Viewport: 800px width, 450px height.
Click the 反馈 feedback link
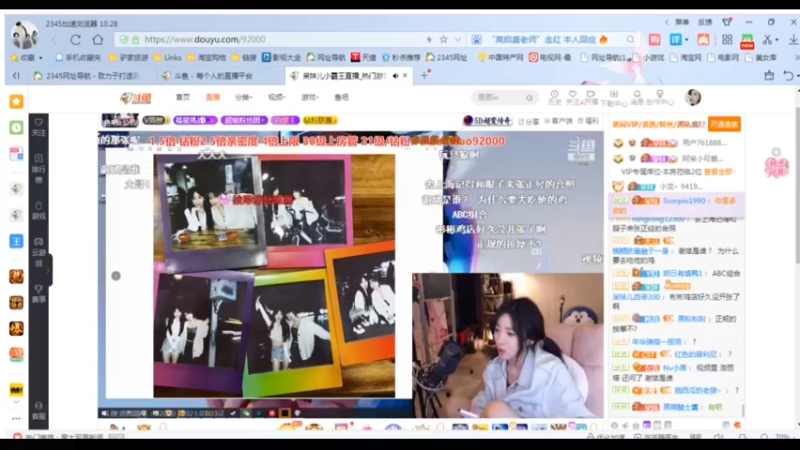(705, 22)
